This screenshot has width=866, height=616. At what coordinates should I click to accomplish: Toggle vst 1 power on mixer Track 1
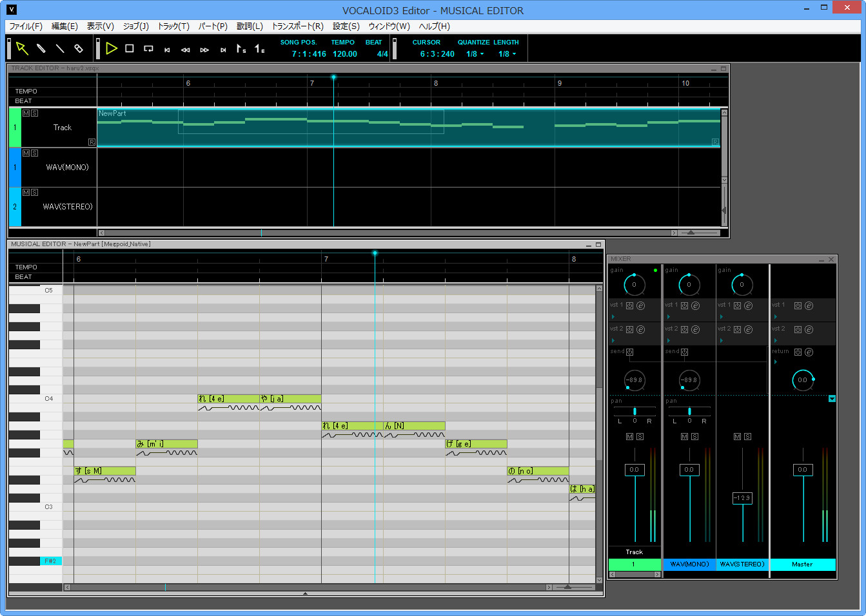point(629,305)
